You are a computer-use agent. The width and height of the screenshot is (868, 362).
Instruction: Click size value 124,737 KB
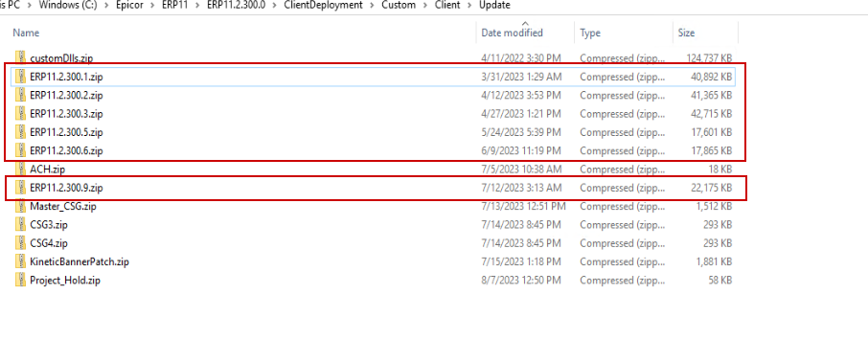click(x=709, y=58)
